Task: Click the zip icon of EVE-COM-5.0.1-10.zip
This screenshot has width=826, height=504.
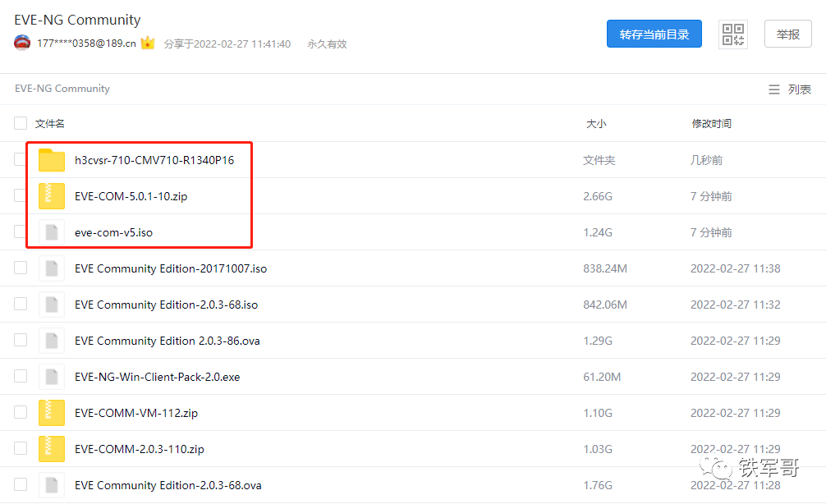Action: click(52, 196)
